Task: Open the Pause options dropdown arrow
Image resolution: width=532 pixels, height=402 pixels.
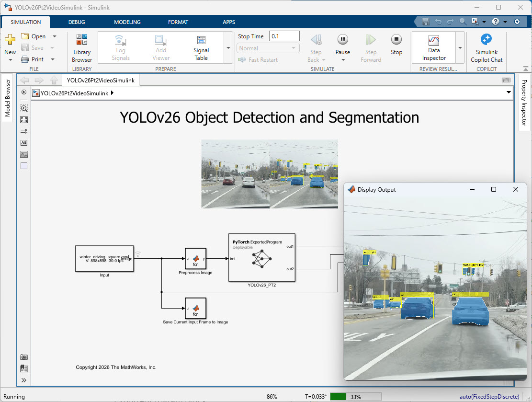Action: point(343,60)
